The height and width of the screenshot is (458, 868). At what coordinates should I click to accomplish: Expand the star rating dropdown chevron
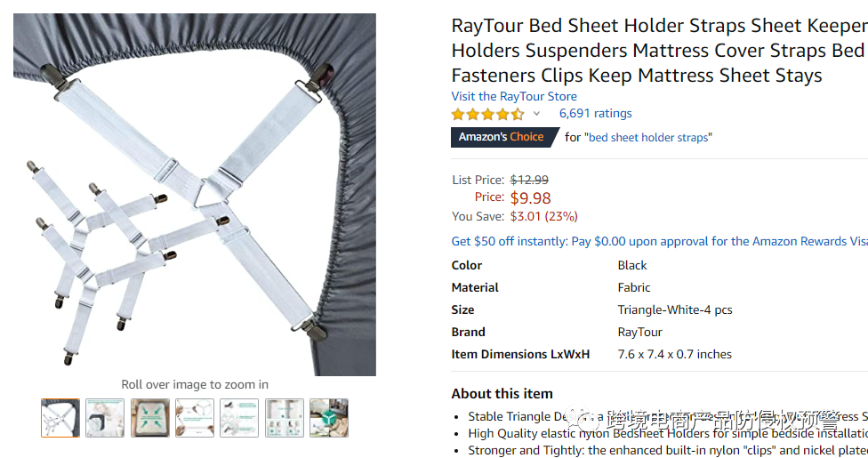coord(536,114)
